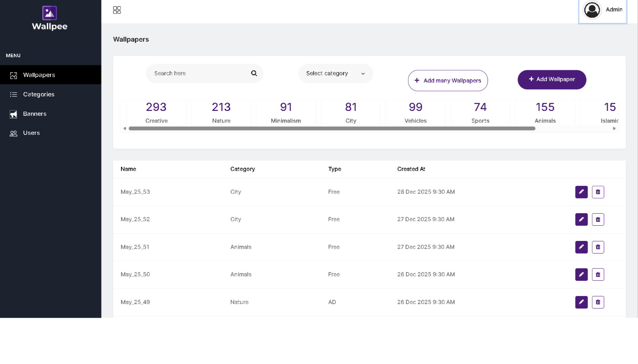Open Wallpapers in the sidebar menu
The height and width of the screenshot is (364, 638).
[51, 75]
